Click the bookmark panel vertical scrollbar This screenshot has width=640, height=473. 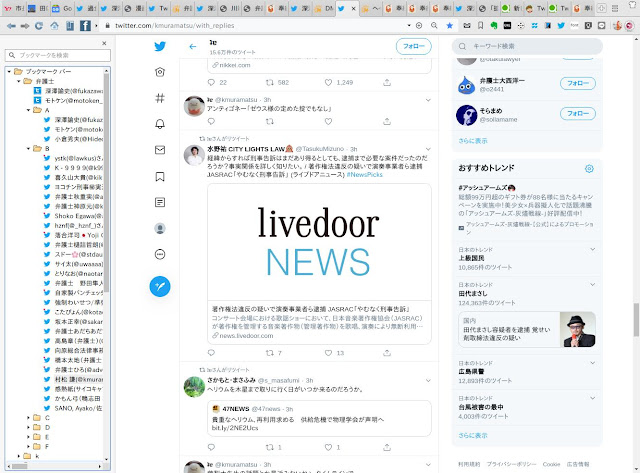pos(107,182)
